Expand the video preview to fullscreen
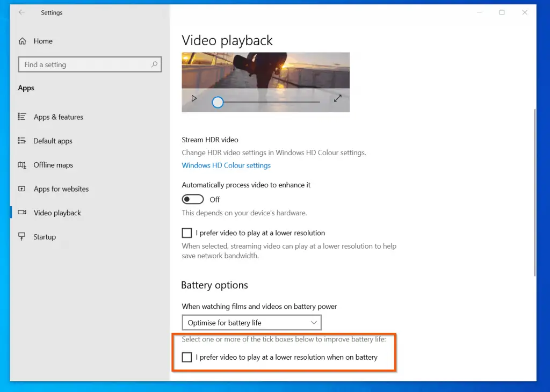 tap(338, 99)
